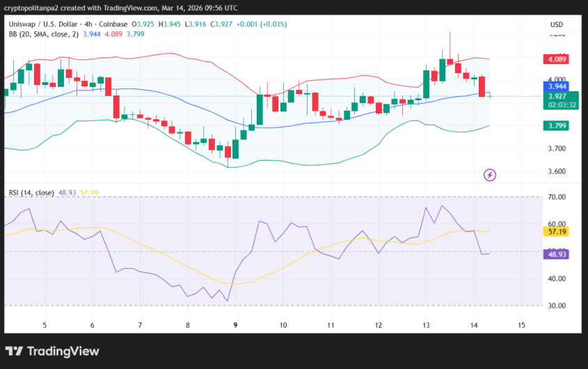
Task: Click the blue 3.944 basis price label
Action: tap(557, 87)
